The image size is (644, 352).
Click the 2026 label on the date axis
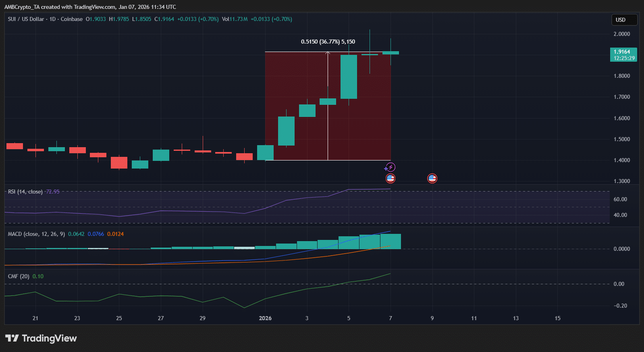[x=265, y=318]
